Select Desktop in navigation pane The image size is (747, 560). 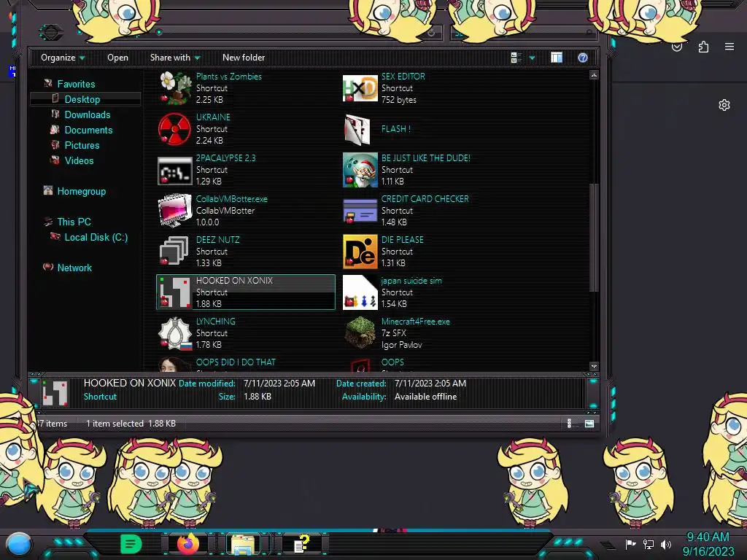82,99
